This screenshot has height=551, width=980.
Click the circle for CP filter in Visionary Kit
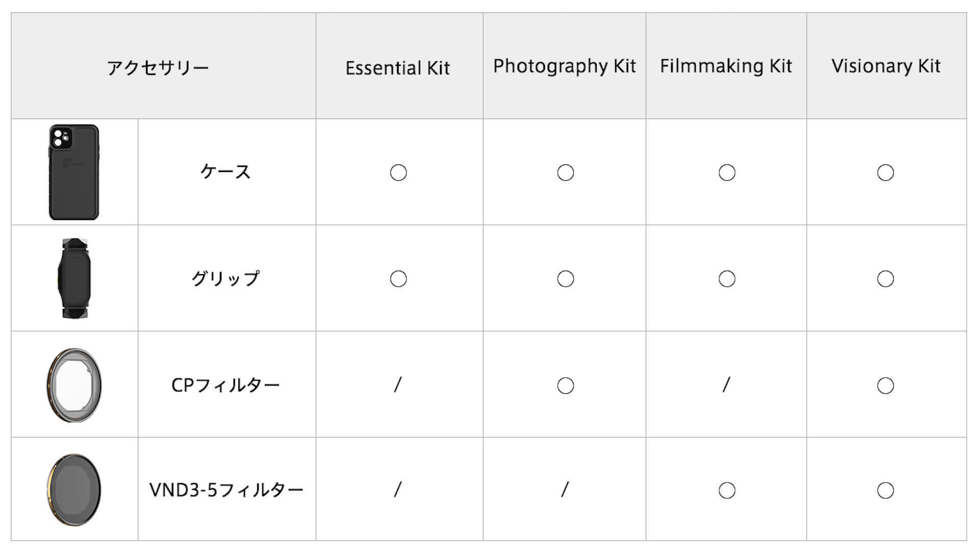[x=886, y=386]
